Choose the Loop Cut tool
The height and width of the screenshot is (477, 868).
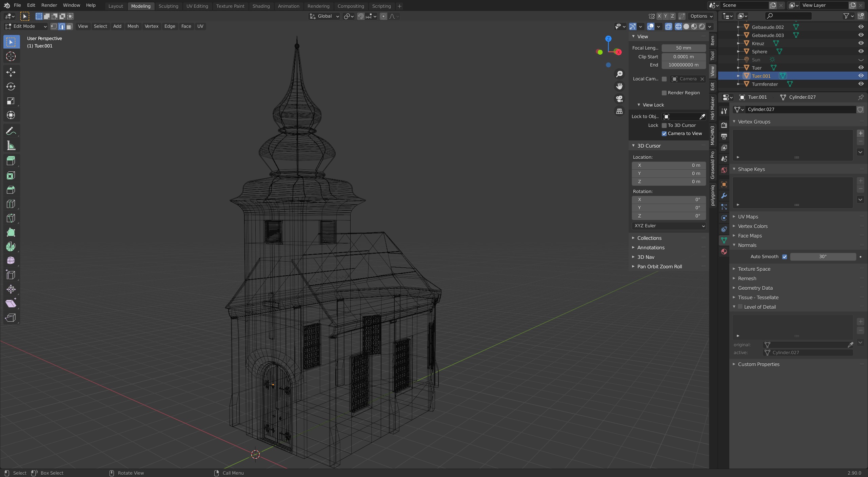point(11,204)
